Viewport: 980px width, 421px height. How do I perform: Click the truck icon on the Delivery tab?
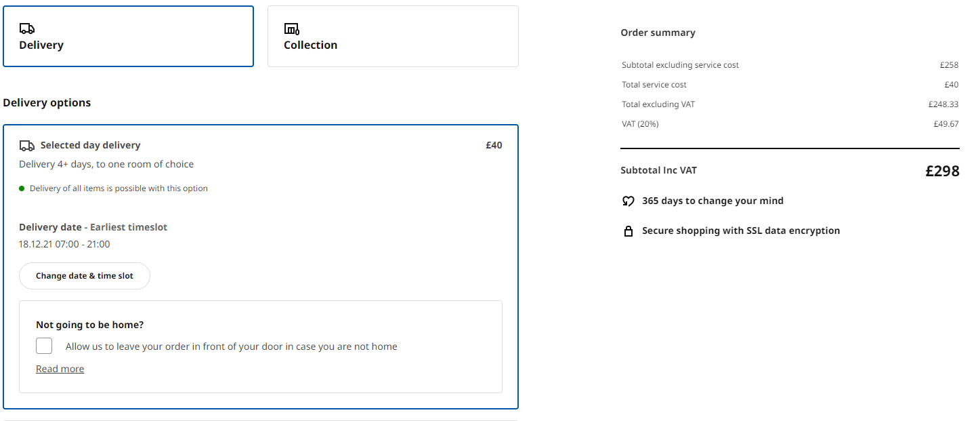pyautogui.click(x=27, y=28)
